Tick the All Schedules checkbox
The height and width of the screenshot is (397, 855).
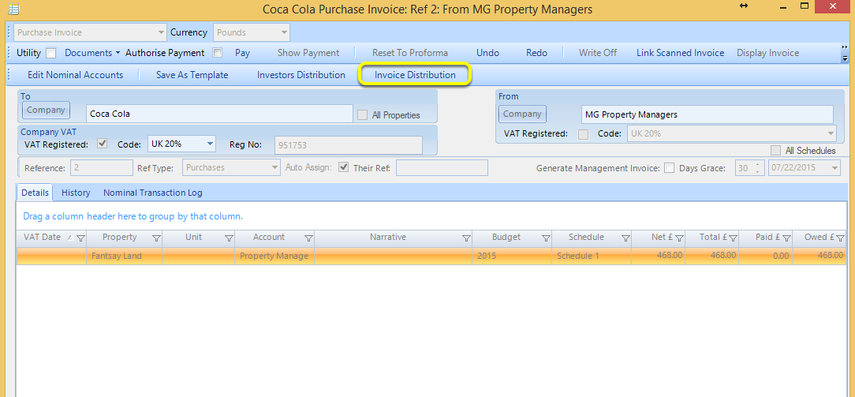(775, 151)
